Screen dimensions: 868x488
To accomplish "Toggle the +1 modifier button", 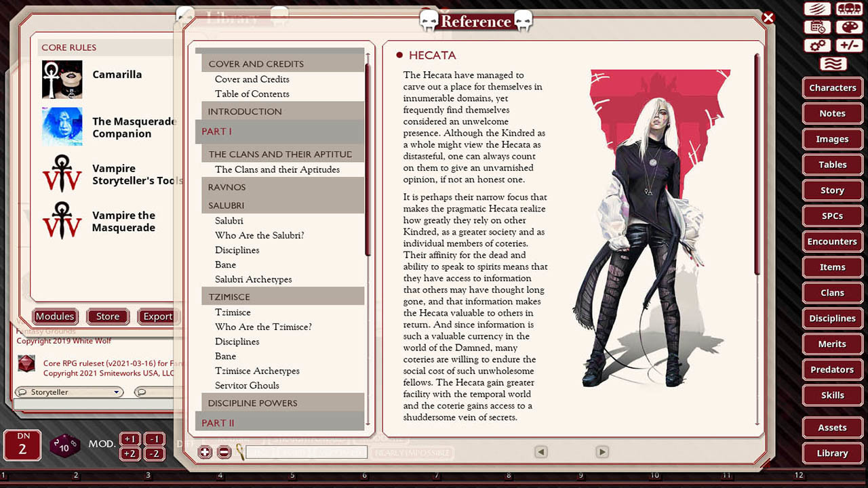I will [x=131, y=439].
